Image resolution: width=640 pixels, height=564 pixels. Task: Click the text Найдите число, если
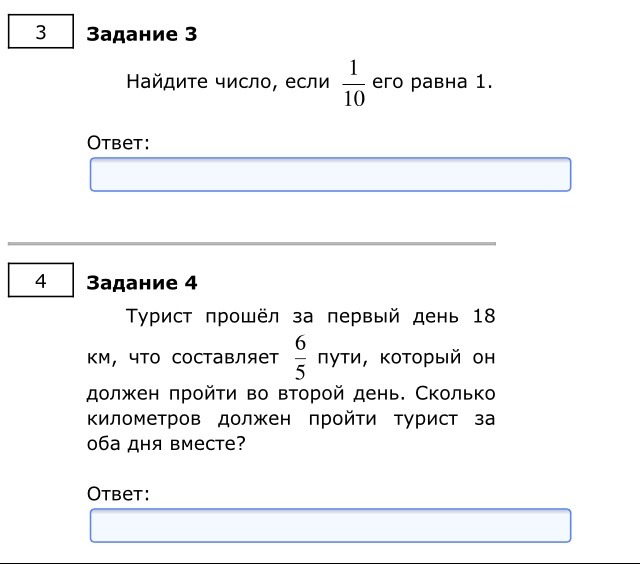(228, 82)
